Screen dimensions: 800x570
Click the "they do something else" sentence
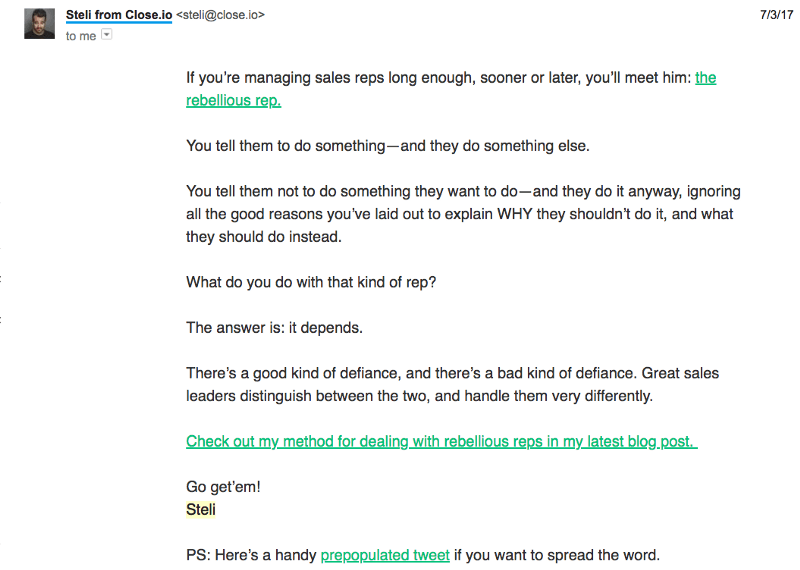tap(388, 146)
